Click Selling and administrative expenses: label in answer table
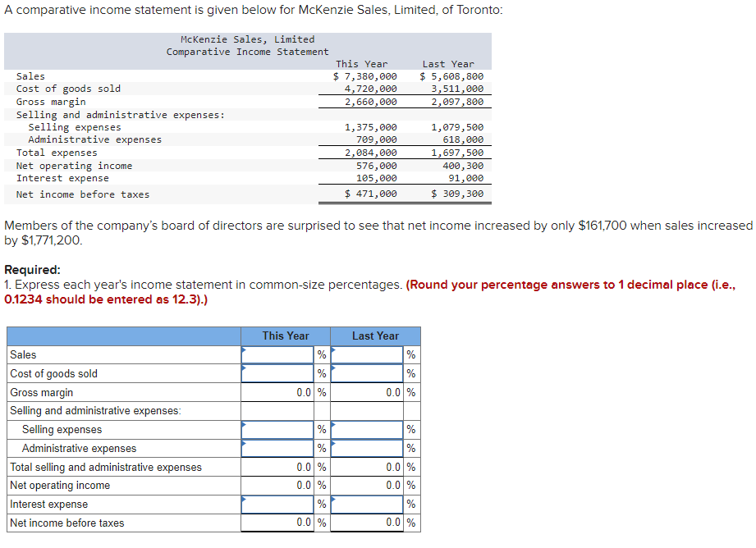The image size is (756, 548). 95,411
